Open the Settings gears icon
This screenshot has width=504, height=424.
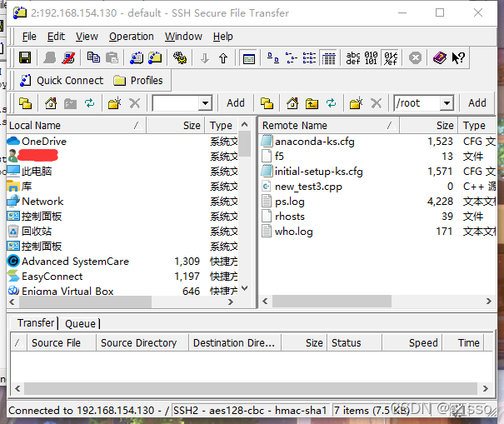click(180, 57)
